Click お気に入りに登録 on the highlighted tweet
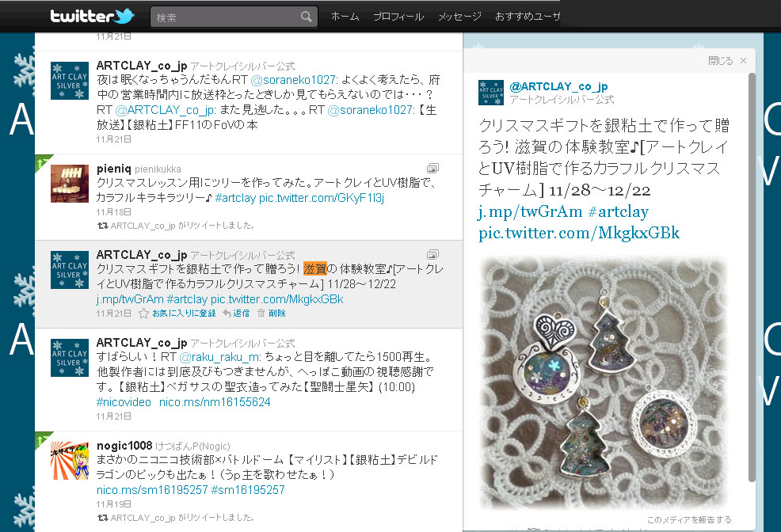This screenshot has width=781, height=532. (184, 313)
